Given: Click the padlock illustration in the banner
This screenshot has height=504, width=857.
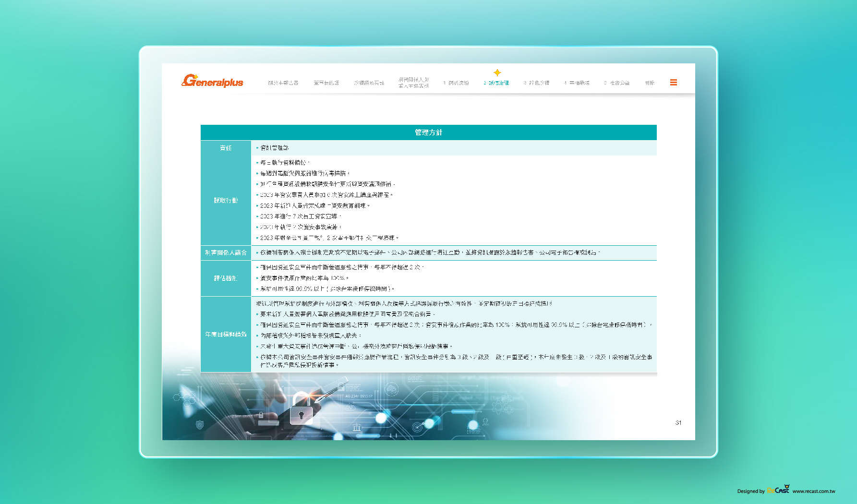Looking at the screenshot, I should pos(301,408).
